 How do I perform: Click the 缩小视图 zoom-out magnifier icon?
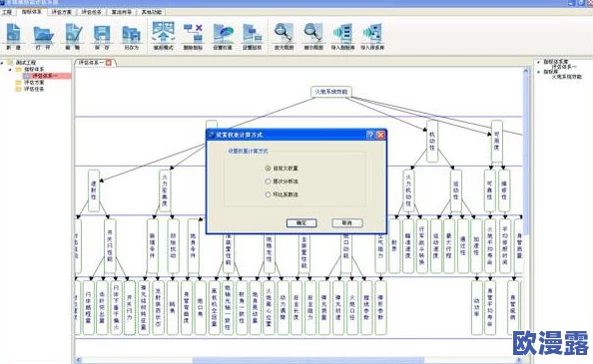(x=313, y=33)
